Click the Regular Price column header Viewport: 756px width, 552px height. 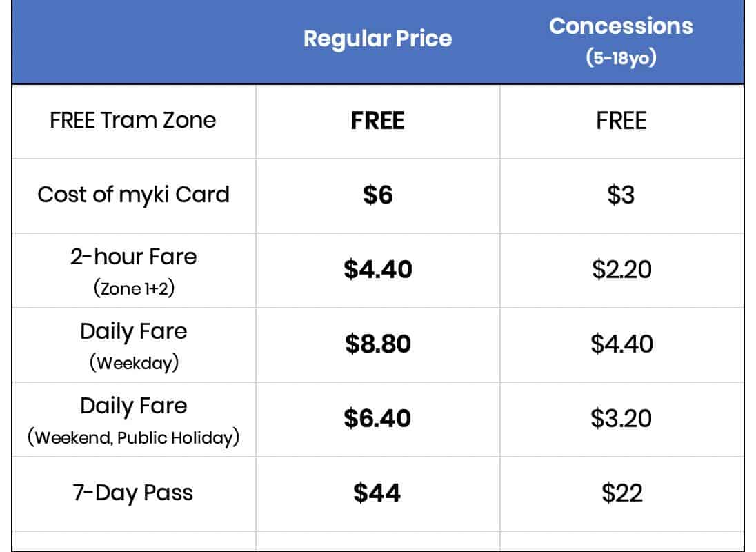pos(377,39)
